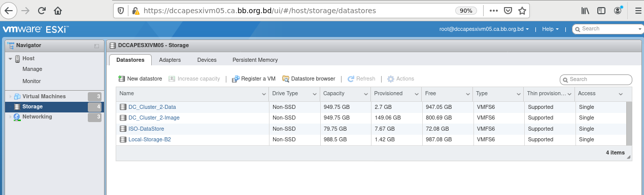Open Access column dropdown arrow
Image resolution: width=644 pixels, height=195 pixels.
pyautogui.click(x=620, y=94)
